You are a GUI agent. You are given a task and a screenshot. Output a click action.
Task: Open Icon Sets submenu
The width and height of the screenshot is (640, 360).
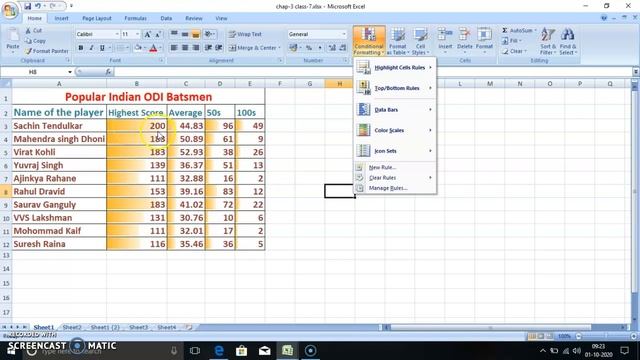click(395, 151)
